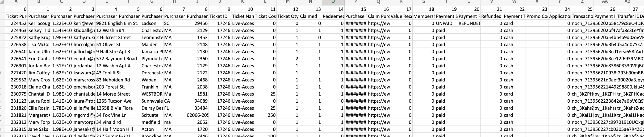Select ticket cost cell showing 250
The image size is (644, 137).
pos(265,115)
